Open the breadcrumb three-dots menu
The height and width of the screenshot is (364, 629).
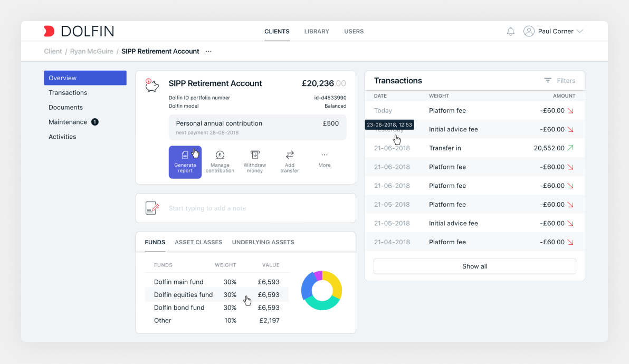tap(208, 51)
